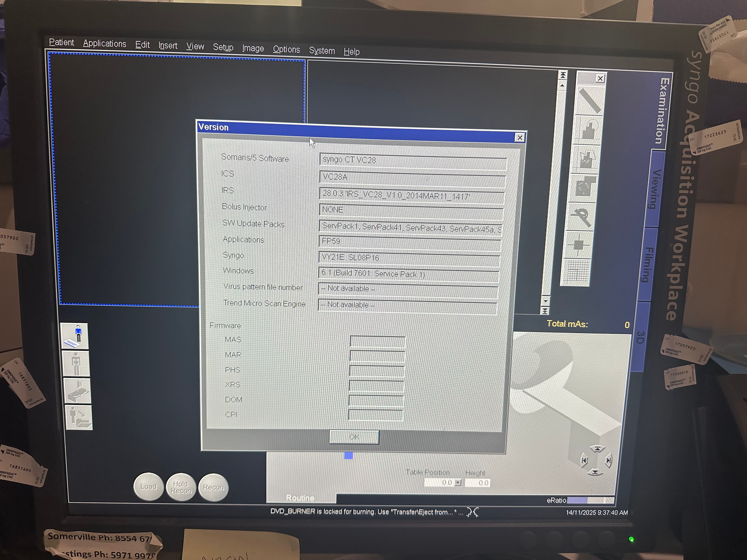The height and width of the screenshot is (560, 747).
Task: Click the round Recon button
Action: click(213, 487)
